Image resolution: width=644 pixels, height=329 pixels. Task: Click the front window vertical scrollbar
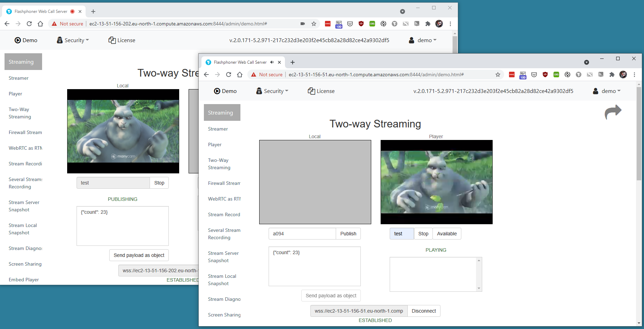pyautogui.click(x=639, y=139)
